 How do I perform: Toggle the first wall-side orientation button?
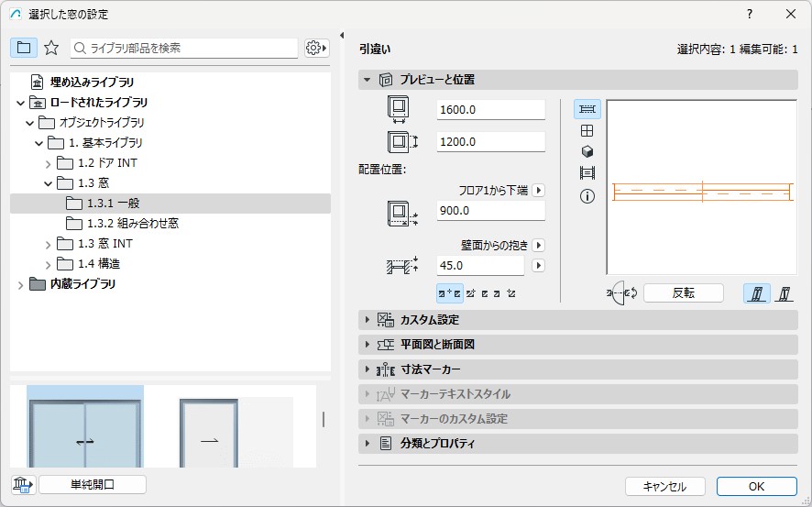click(756, 293)
